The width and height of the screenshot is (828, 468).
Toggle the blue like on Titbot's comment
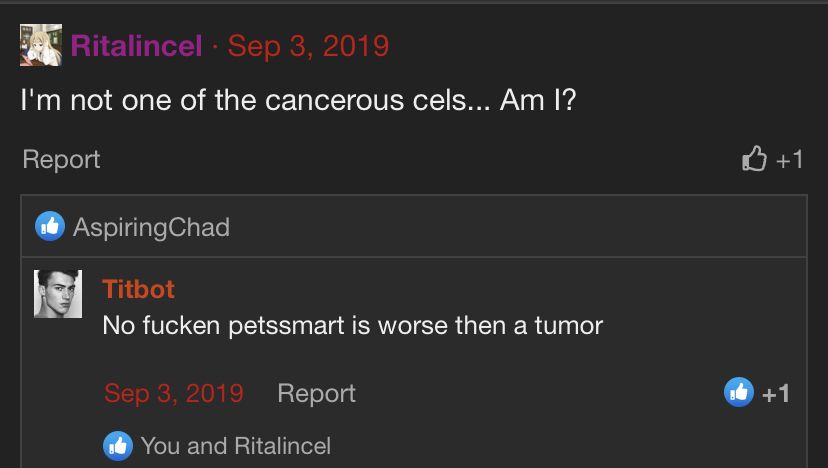click(x=739, y=392)
